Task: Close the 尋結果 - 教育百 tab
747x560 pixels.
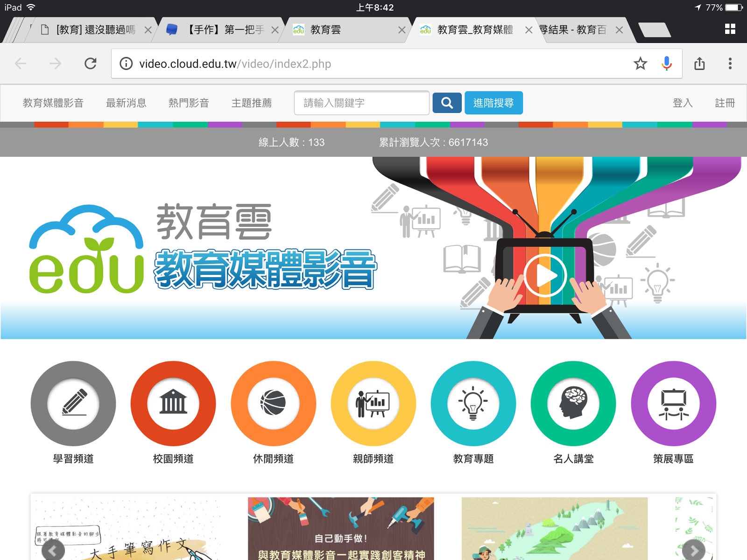Action: click(620, 30)
